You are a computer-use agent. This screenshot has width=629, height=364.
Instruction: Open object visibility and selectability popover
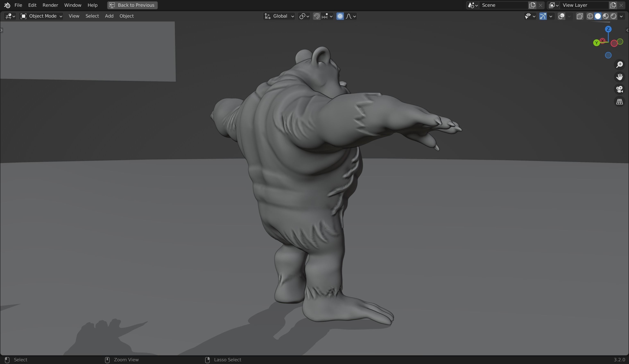(x=530, y=16)
